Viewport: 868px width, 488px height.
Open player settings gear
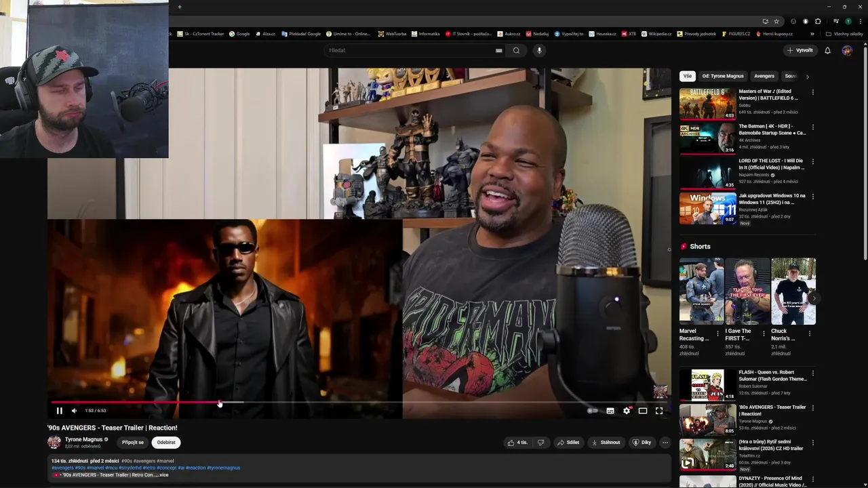click(x=627, y=411)
